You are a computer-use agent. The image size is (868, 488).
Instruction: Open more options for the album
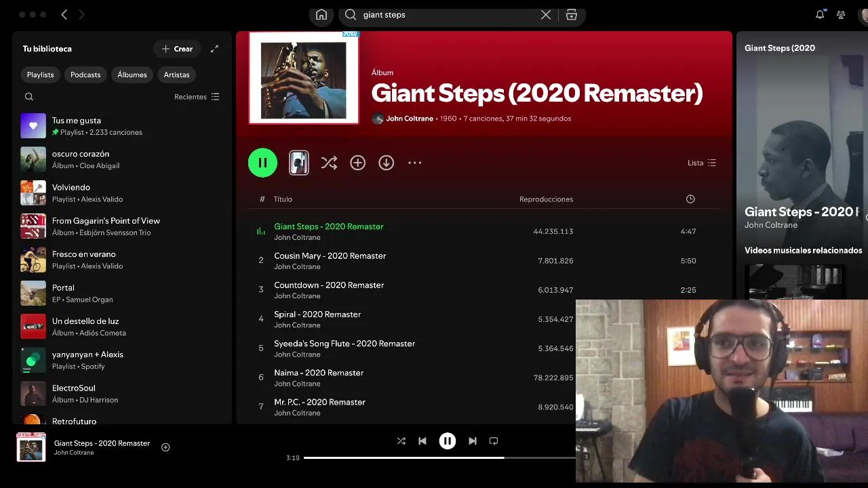(415, 163)
